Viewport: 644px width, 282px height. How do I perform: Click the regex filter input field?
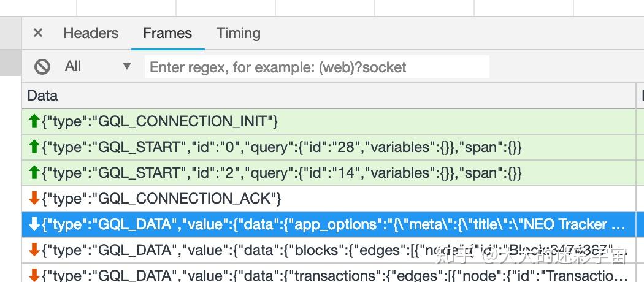[316, 67]
